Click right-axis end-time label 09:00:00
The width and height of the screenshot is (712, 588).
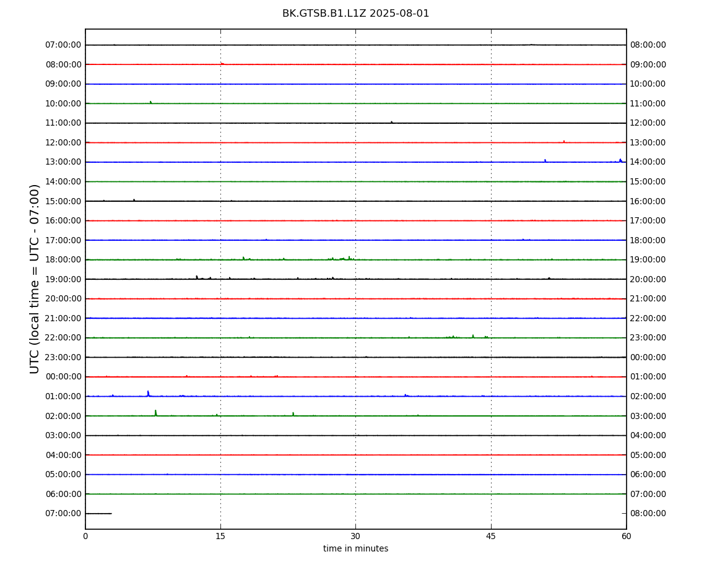click(648, 64)
